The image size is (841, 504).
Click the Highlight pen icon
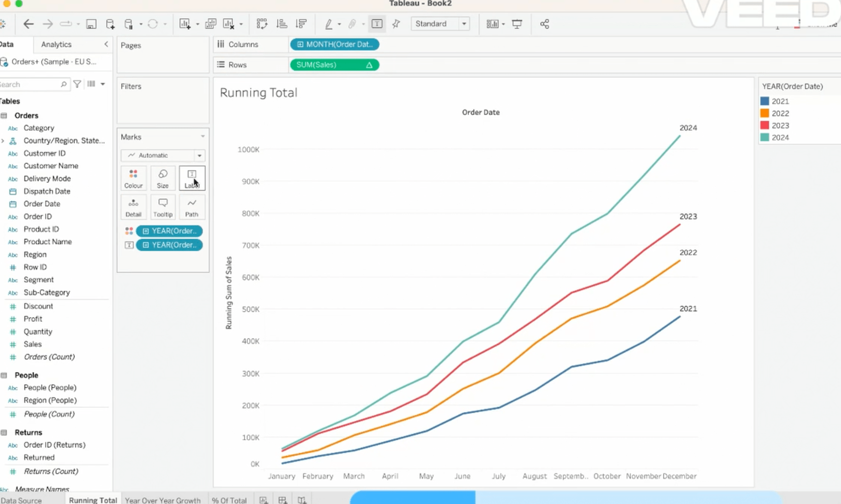(x=329, y=24)
